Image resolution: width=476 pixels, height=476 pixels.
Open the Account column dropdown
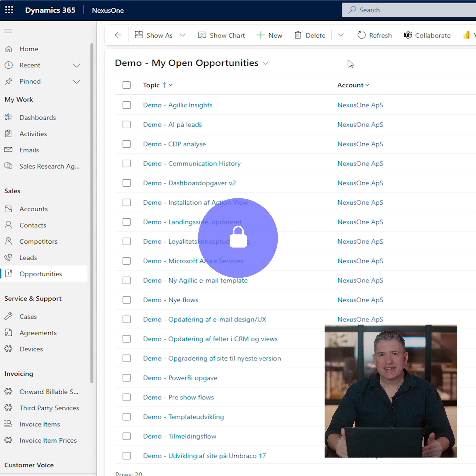tap(367, 85)
